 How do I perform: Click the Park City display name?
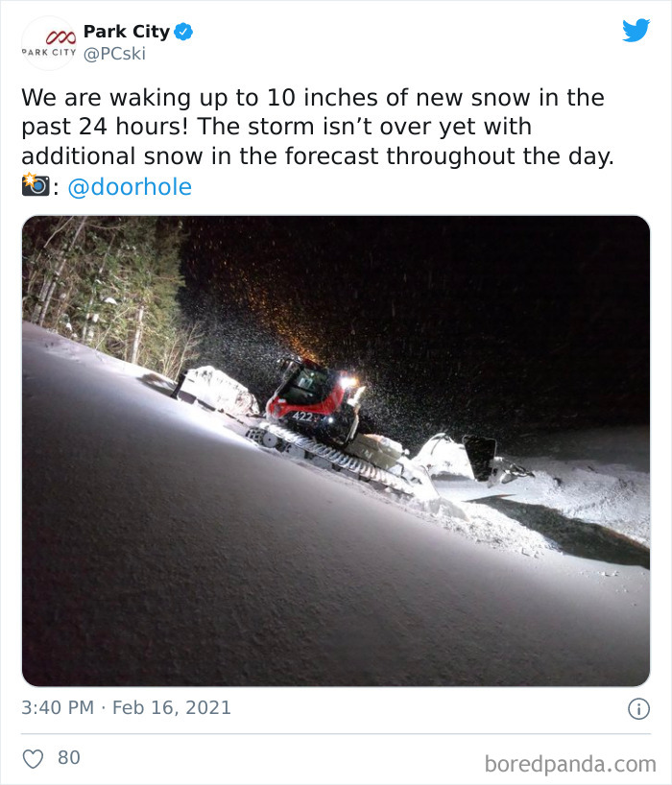[x=128, y=30]
